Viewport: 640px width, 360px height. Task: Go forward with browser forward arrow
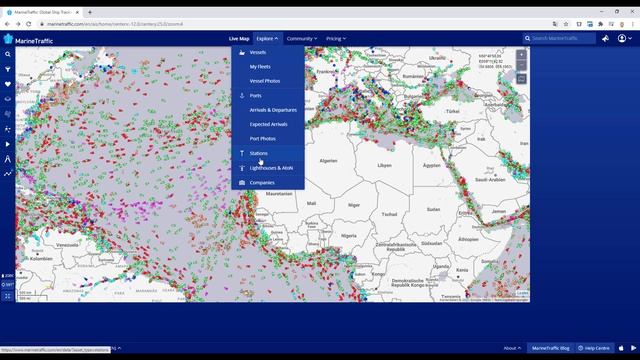(x=18, y=24)
